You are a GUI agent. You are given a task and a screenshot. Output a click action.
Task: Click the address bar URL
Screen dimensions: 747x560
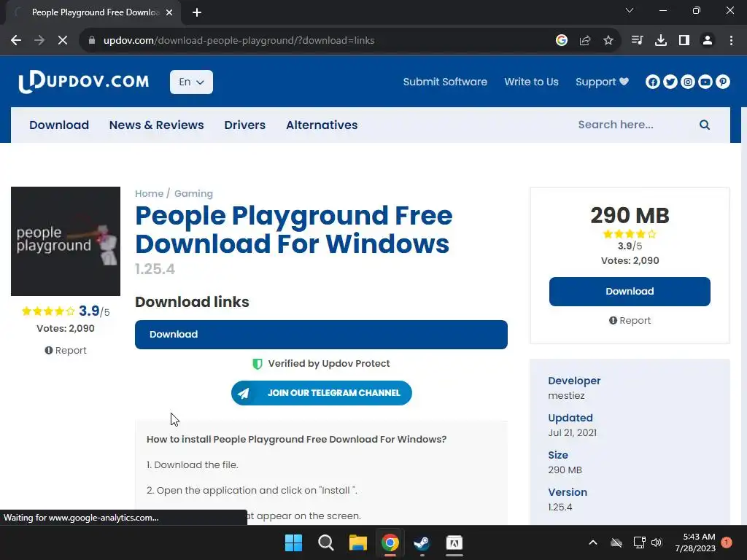point(239,41)
